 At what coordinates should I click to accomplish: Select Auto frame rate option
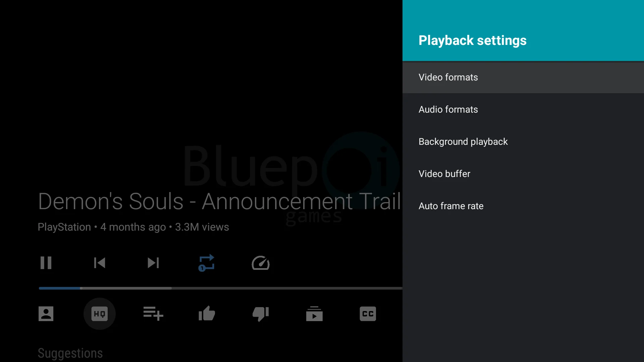coord(523,206)
